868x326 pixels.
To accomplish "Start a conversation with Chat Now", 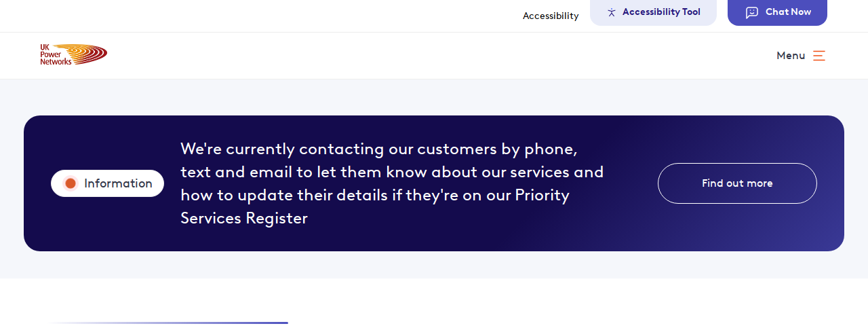I will tap(777, 12).
